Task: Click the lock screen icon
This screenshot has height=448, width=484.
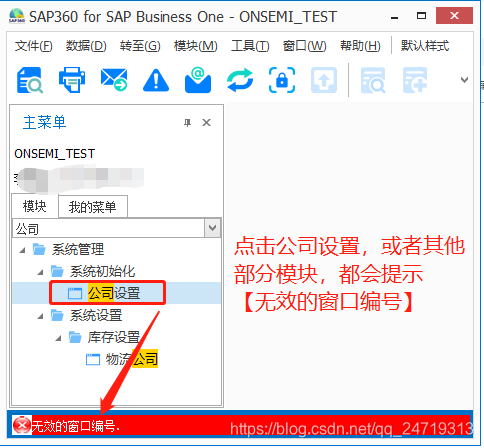Action: (282, 80)
